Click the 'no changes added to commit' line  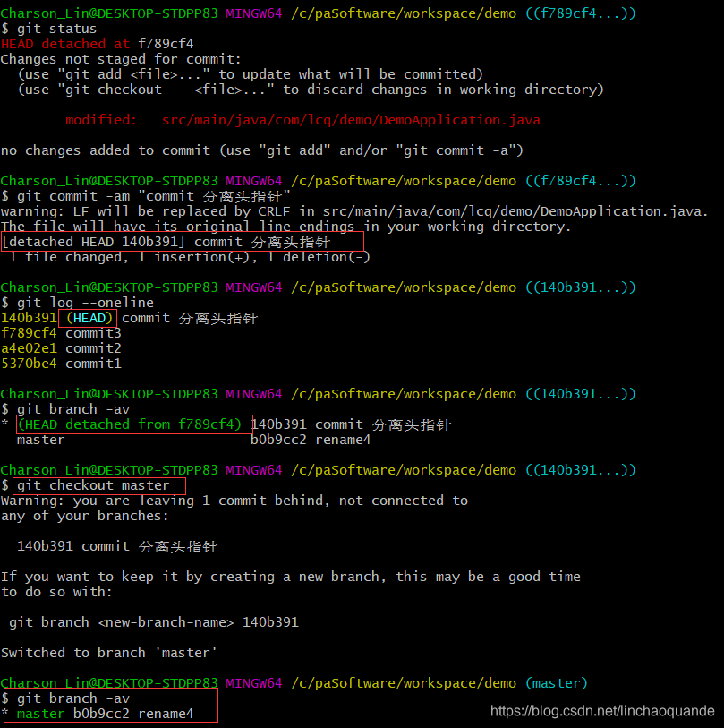(x=261, y=150)
